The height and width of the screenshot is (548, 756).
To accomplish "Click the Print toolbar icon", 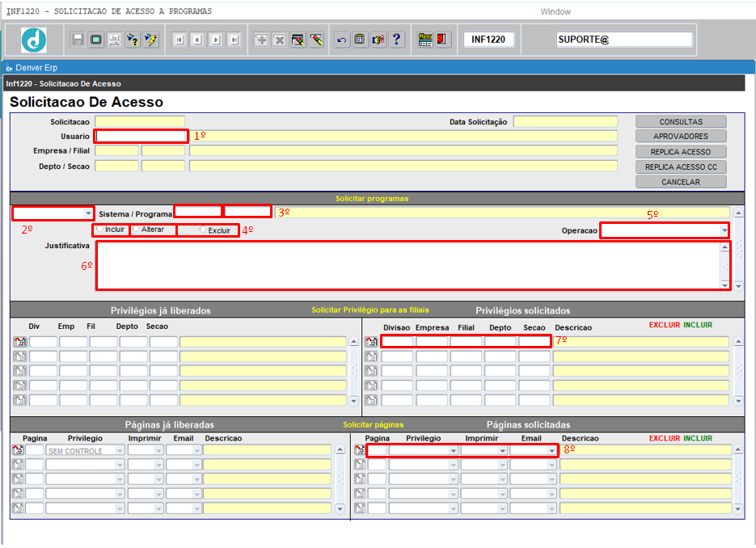I will pos(114,40).
